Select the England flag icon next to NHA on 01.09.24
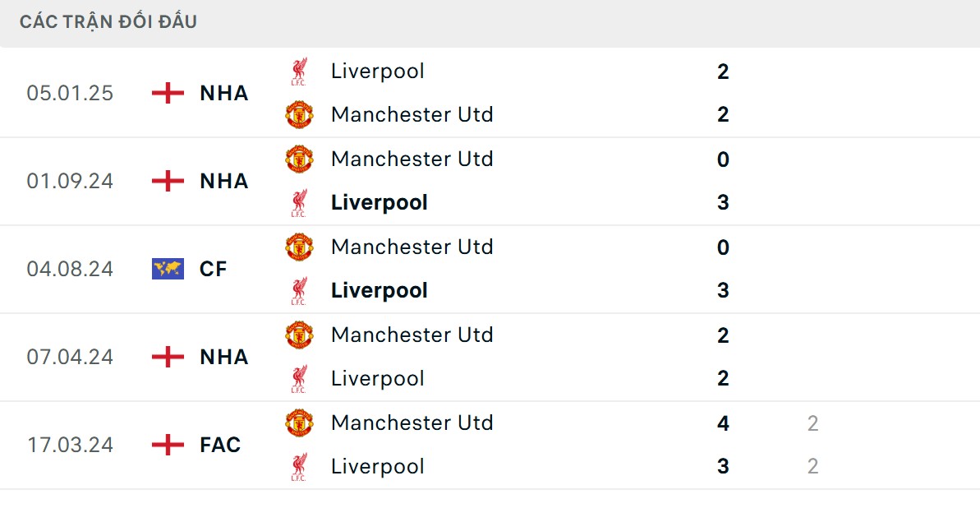Image resolution: width=980 pixels, height=508 pixels. pyautogui.click(x=167, y=181)
